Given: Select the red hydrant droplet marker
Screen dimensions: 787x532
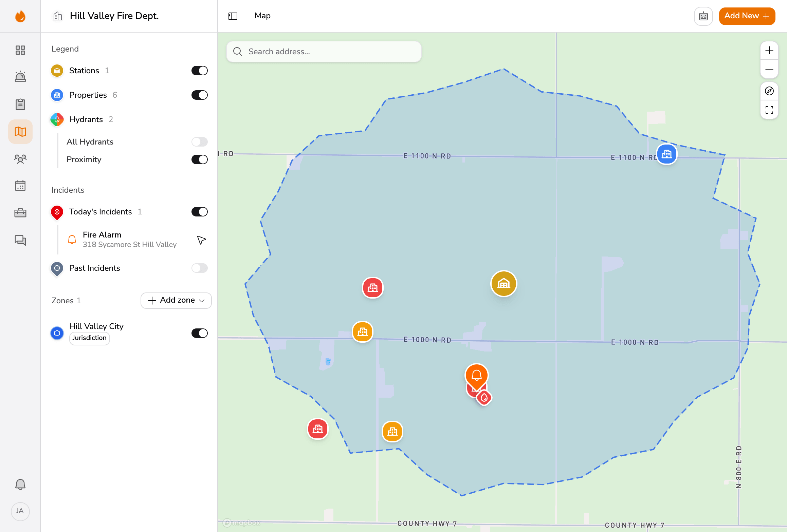Looking at the screenshot, I should 484,398.
